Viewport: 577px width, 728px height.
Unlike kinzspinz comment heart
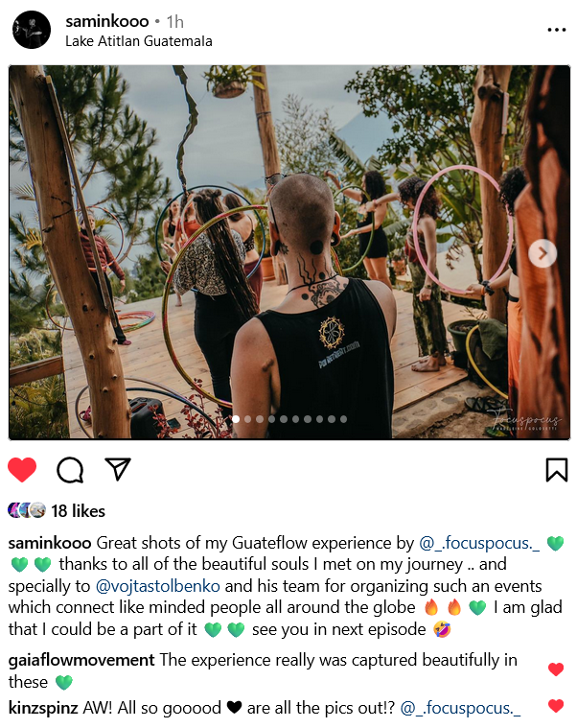pyautogui.click(x=556, y=706)
